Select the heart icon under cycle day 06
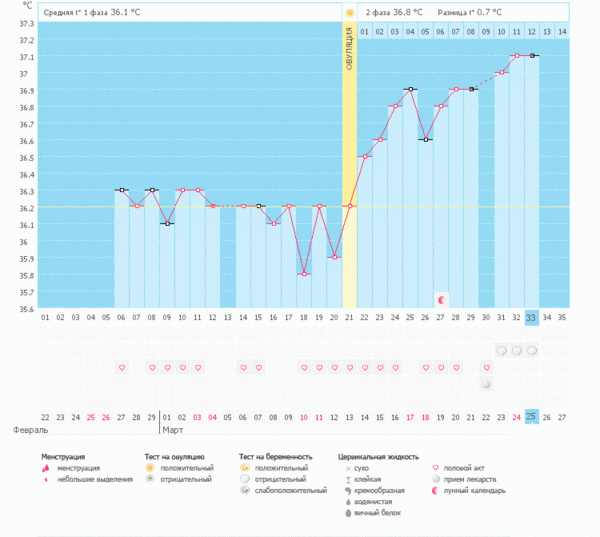The height and width of the screenshot is (537, 600). tap(122, 368)
